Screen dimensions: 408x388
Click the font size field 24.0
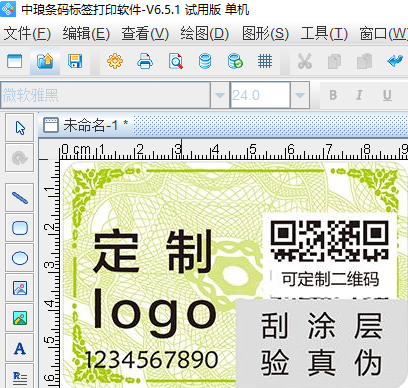(x=260, y=95)
